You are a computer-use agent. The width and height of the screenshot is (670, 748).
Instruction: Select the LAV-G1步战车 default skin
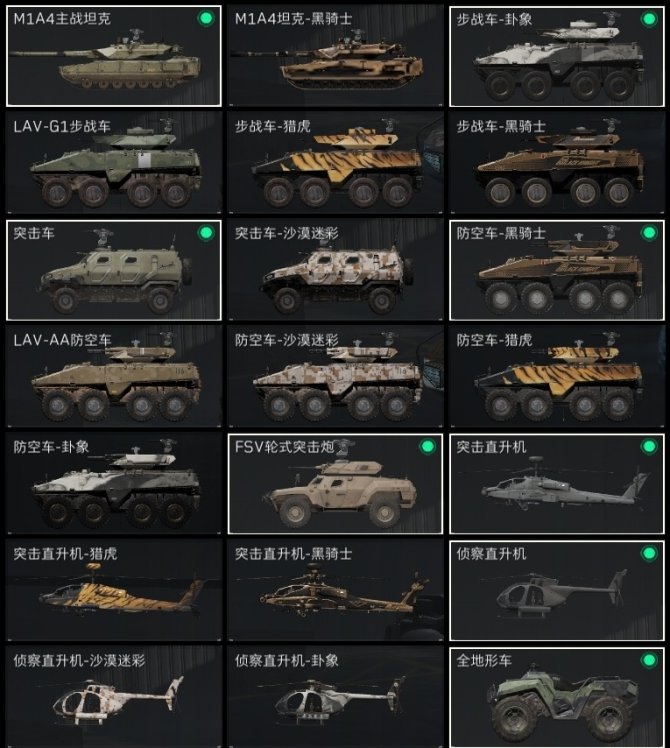114,163
